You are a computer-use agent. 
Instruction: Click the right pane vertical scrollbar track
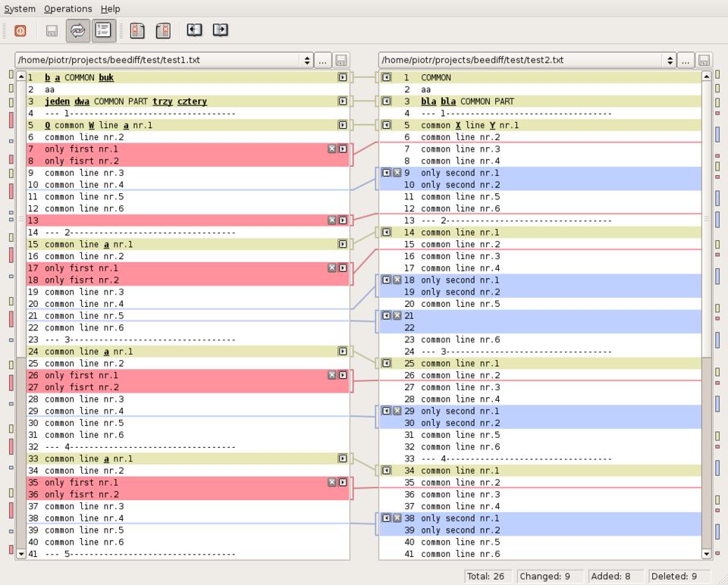click(707, 455)
